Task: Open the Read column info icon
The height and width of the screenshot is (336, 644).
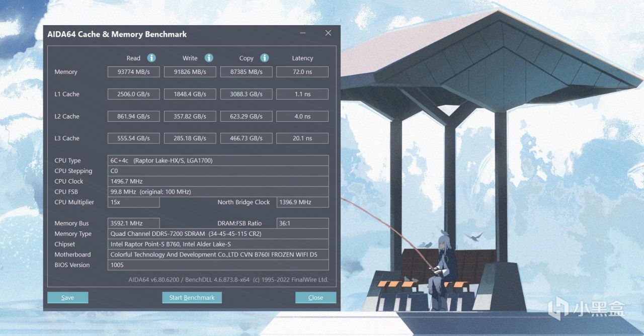Action: (151, 58)
